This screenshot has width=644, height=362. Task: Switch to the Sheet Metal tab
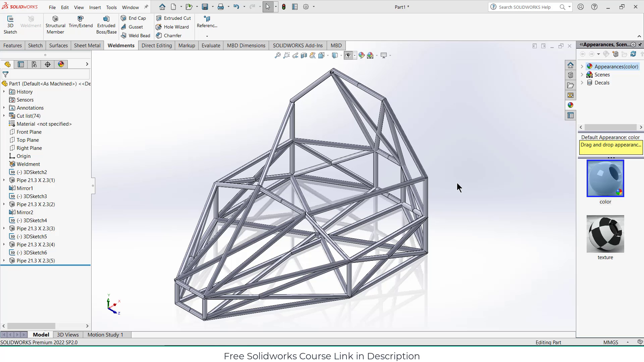87,46
